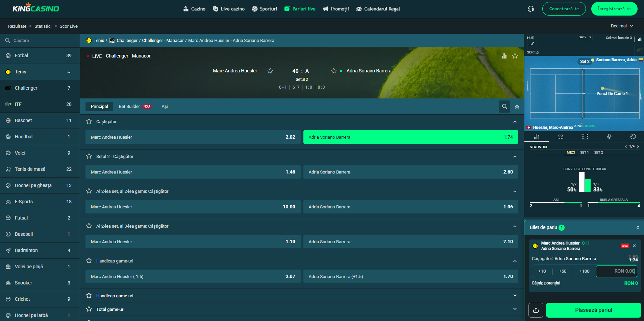Image resolution: width=644 pixels, height=321 pixels.
Task: Open the tennis ball icon tab in tracker
Action: tap(633, 137)
